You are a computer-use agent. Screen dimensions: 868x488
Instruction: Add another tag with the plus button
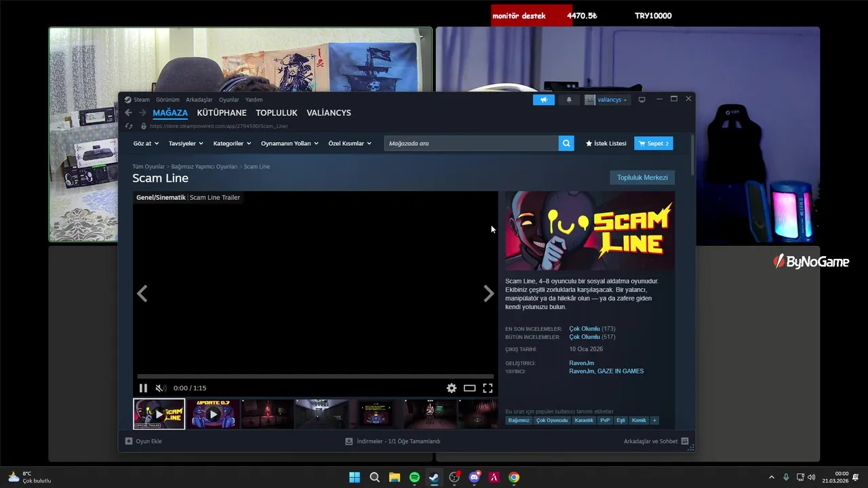(654, 420)
